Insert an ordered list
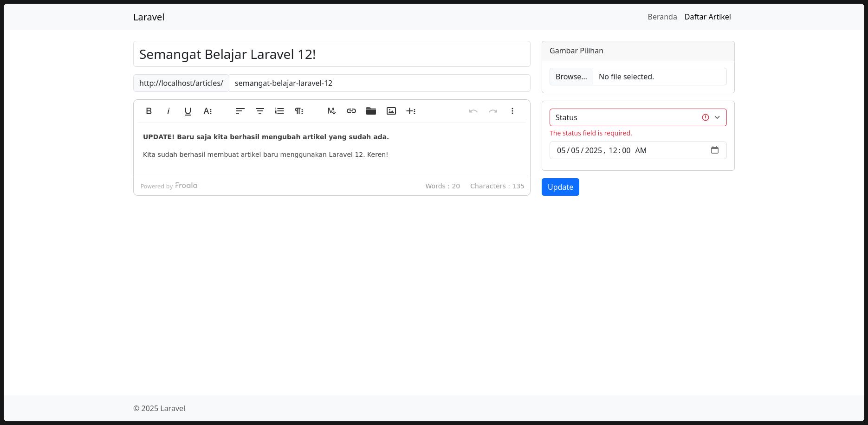The height and width of the screenshot is (425, 868). [279, 111]
